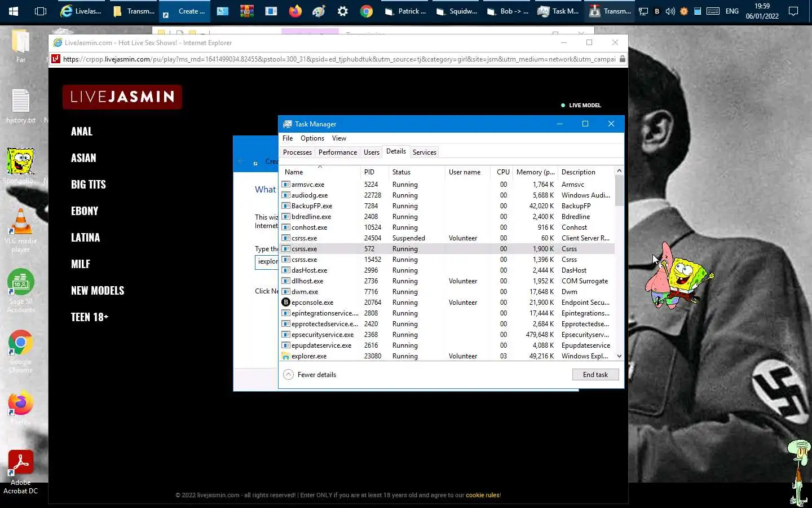Sort by the User name column header
Screen dimensions: 812x508
(467, 172)
